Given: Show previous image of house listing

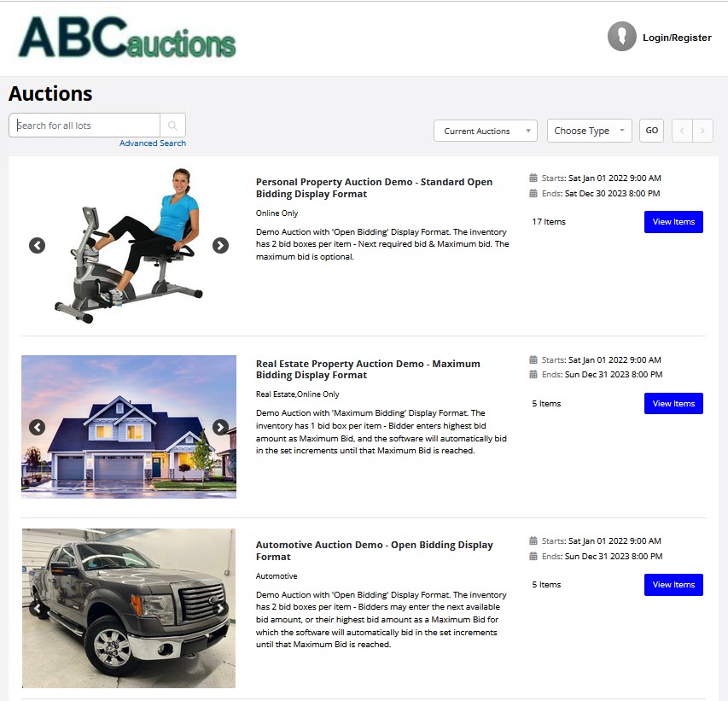Looking at the screenshot, I should pos(38,427).
